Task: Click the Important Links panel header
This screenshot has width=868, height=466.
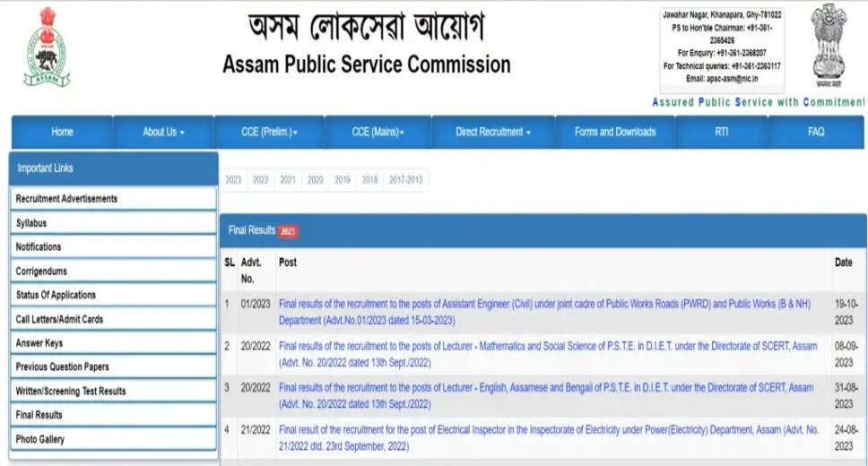Action: 114,168
